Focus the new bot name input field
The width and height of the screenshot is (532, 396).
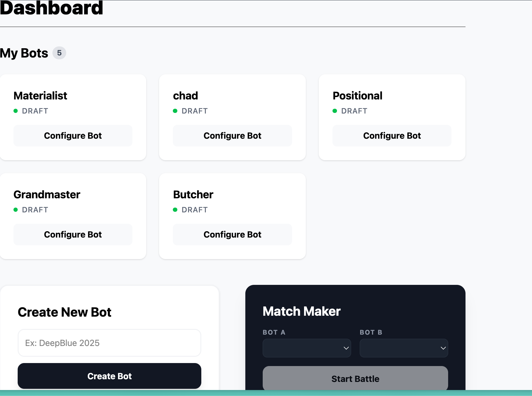coord(109,343)
